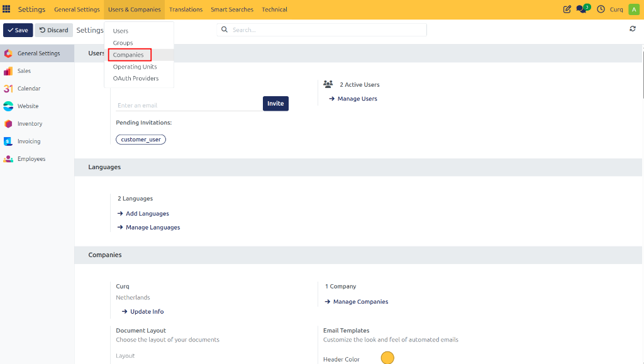
Task: Select Users from the dropdown menu
Action: [x=139, y=31]
